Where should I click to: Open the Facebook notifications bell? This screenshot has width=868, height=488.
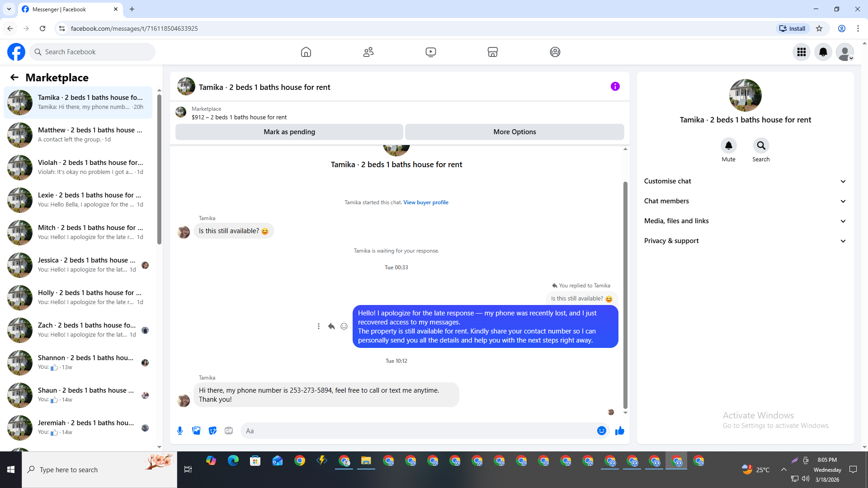coord(823,52)
